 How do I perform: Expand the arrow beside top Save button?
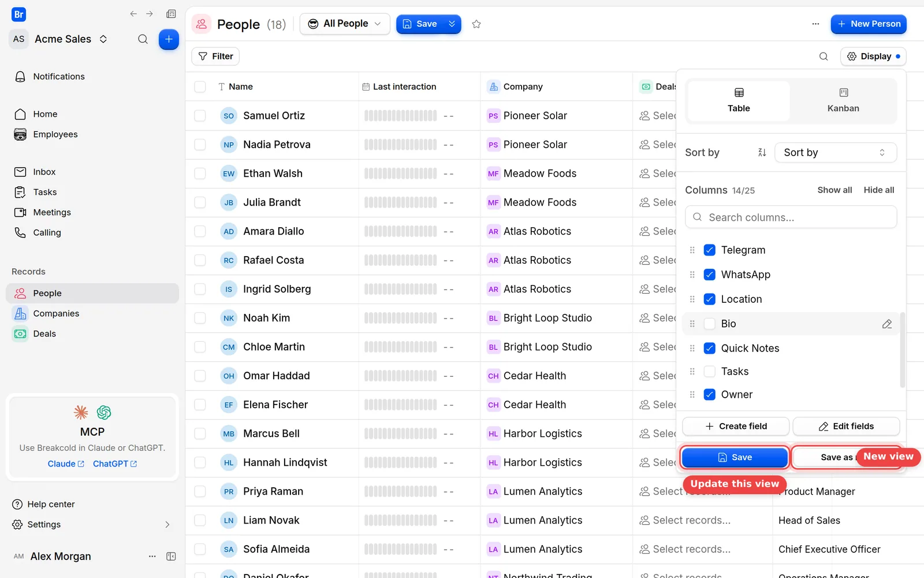[452, 24]
